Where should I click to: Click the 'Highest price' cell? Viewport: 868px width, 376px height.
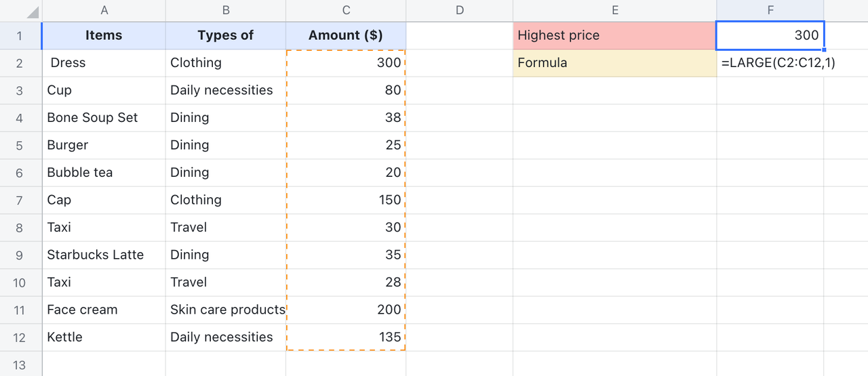click(x=614, y=35)
